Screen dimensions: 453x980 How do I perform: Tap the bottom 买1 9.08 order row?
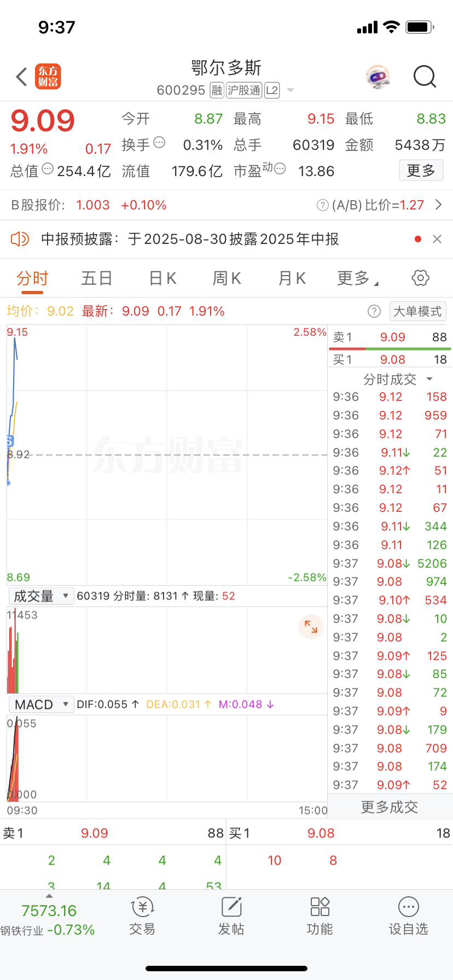[340, 833]
